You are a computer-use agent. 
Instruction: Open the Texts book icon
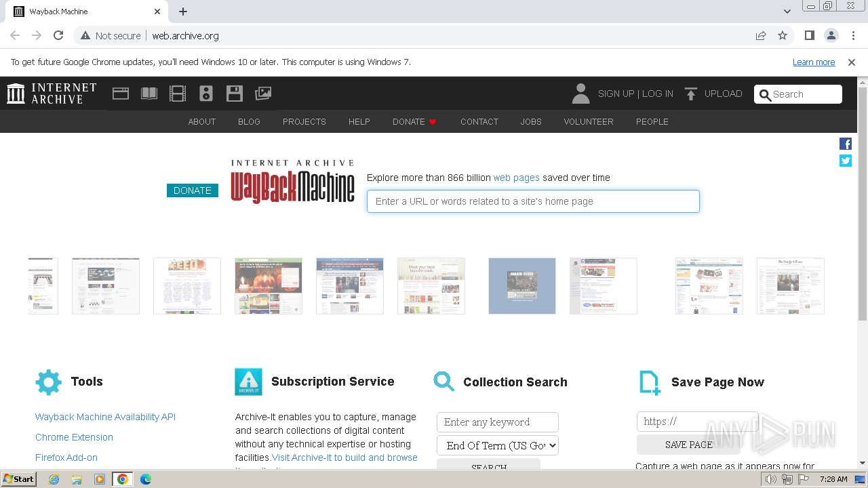[149, 94]
